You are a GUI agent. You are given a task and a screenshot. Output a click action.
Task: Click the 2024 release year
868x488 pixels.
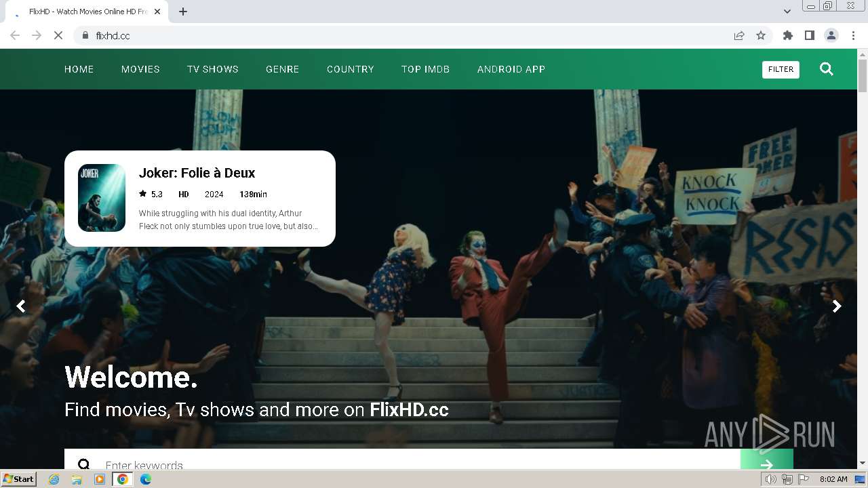click(214, 194)
